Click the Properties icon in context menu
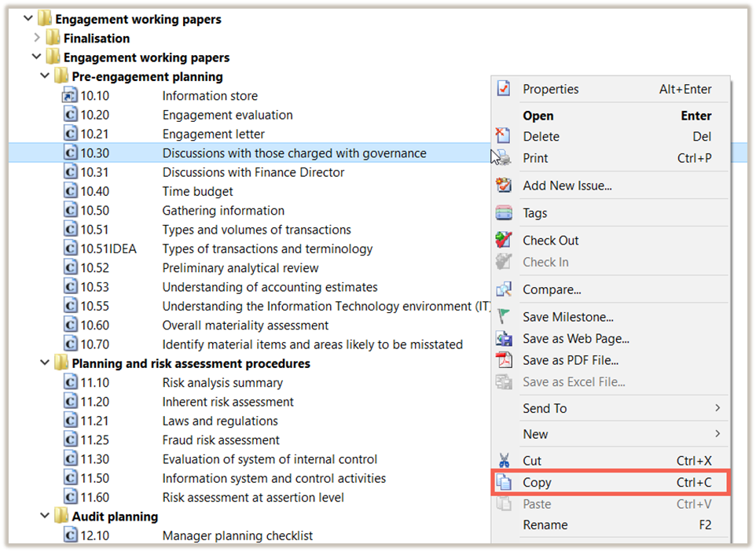The image size is (756, 552). (504, 90)
